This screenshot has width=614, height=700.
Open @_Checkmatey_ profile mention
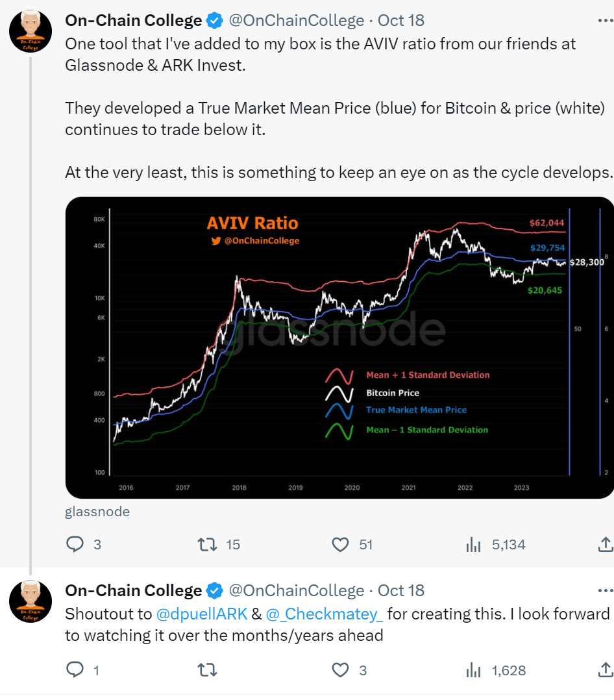325,614
